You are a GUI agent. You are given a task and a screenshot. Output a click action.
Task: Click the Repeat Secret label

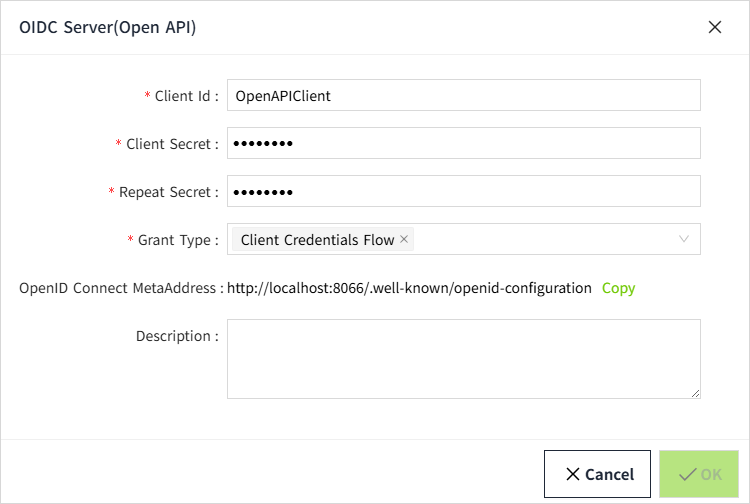point(168,191)
